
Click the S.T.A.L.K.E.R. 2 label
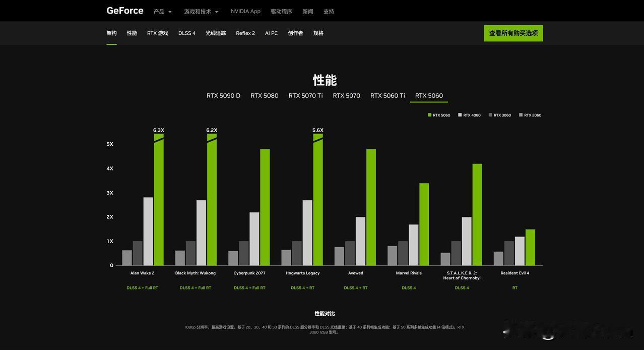pyautogui.click(x=462, y=275)
